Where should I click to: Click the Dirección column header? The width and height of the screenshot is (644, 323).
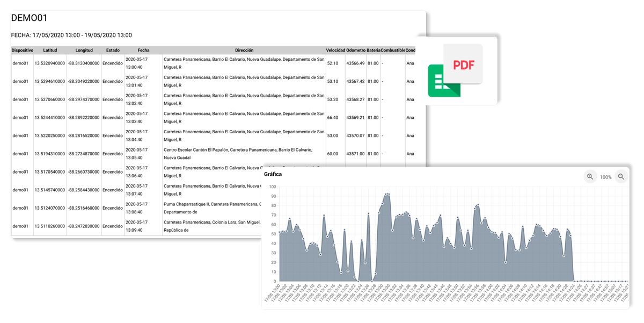tap(244, 51)
